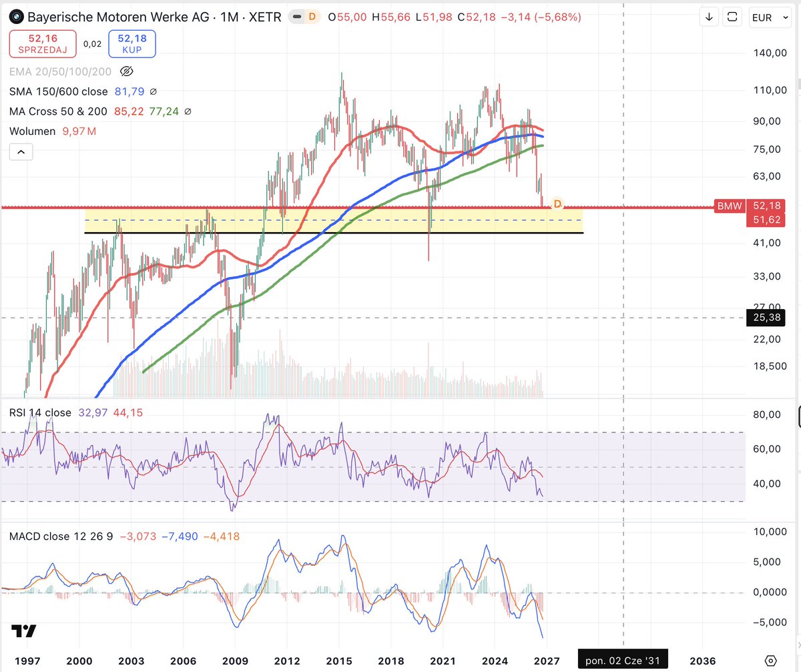Click the 51,62 red price tag

click(x=766, y=220)
